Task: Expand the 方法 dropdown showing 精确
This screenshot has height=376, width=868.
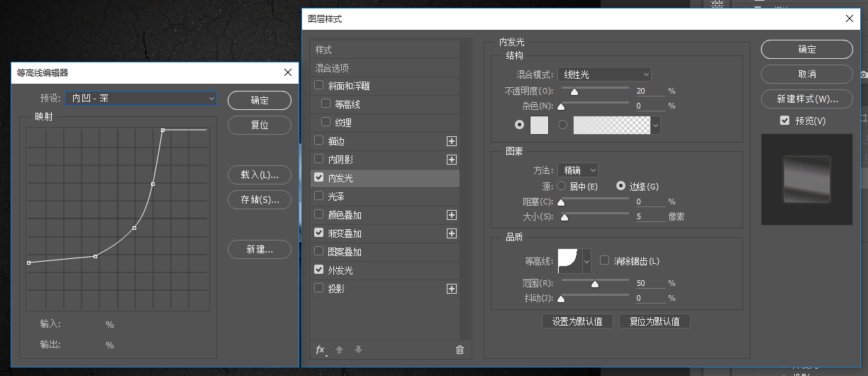Action: (x=578, y=170)
